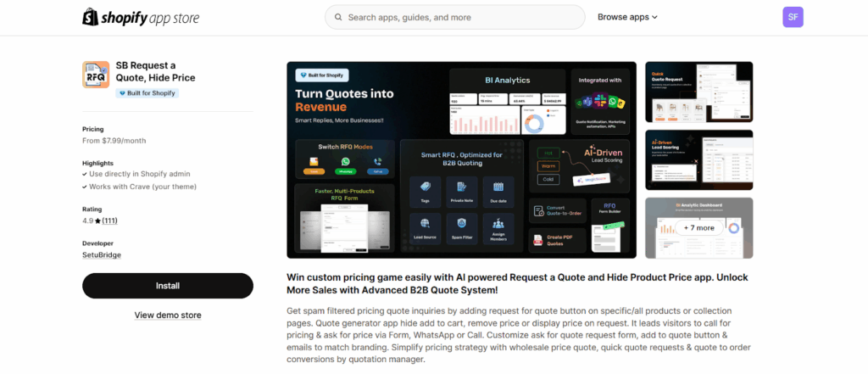
Task: Click the Warm lead label
Action: click(548, 165)
